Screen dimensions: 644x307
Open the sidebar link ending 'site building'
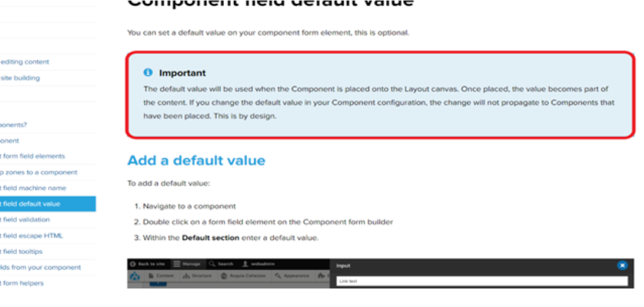point(20,77)
